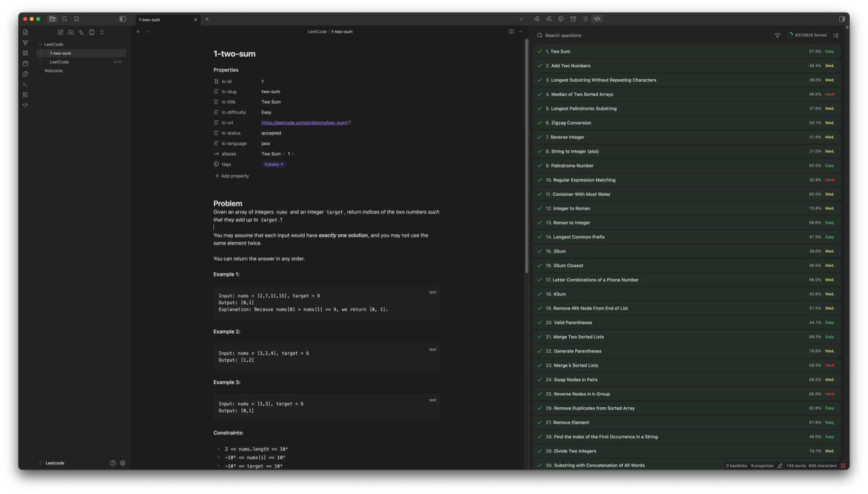868x494 pixels.
Task: Open the vault search icon
Action: (x=65, y=19)
